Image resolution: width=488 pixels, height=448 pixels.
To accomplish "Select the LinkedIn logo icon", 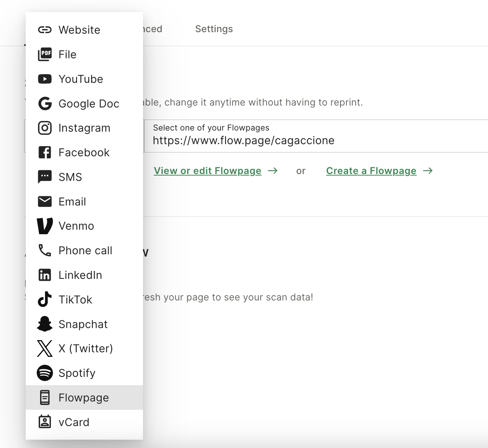I will click(x=45, y=275).
